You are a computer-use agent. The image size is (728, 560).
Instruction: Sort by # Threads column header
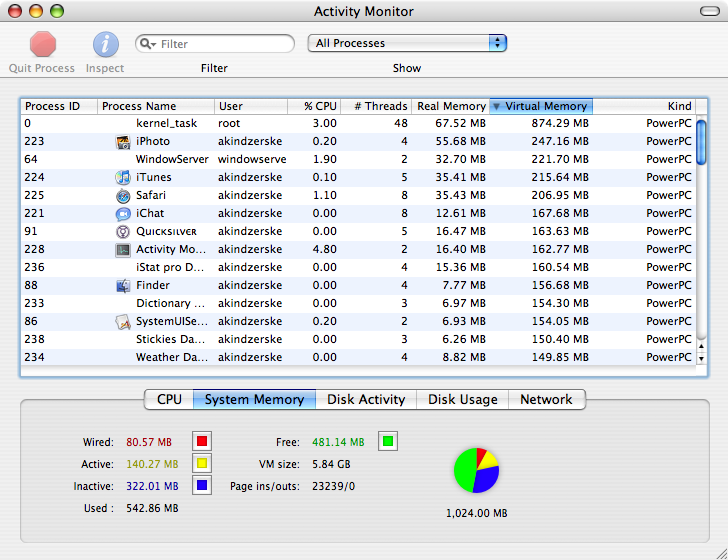pyautogui.click(x=376, y=106)
